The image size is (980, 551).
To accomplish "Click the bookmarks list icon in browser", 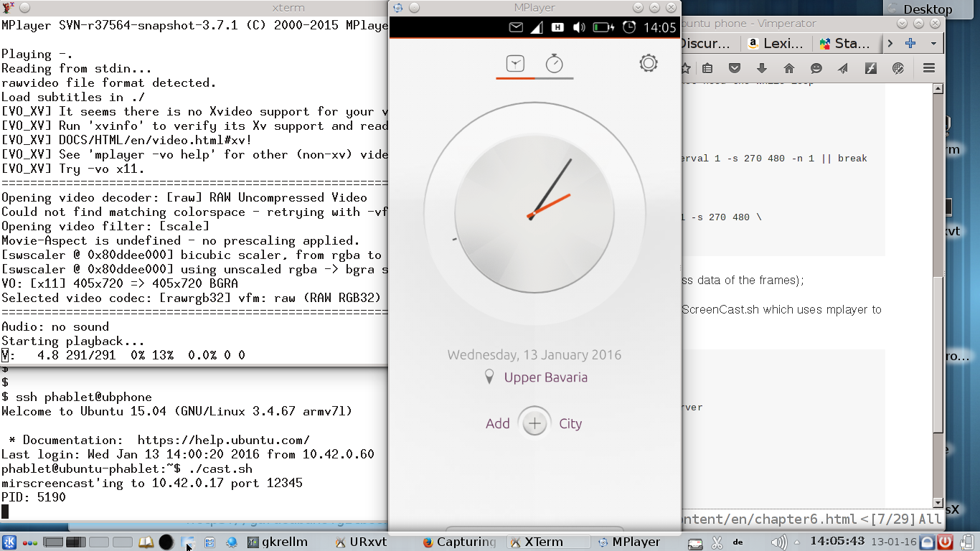I will (707, 68).
